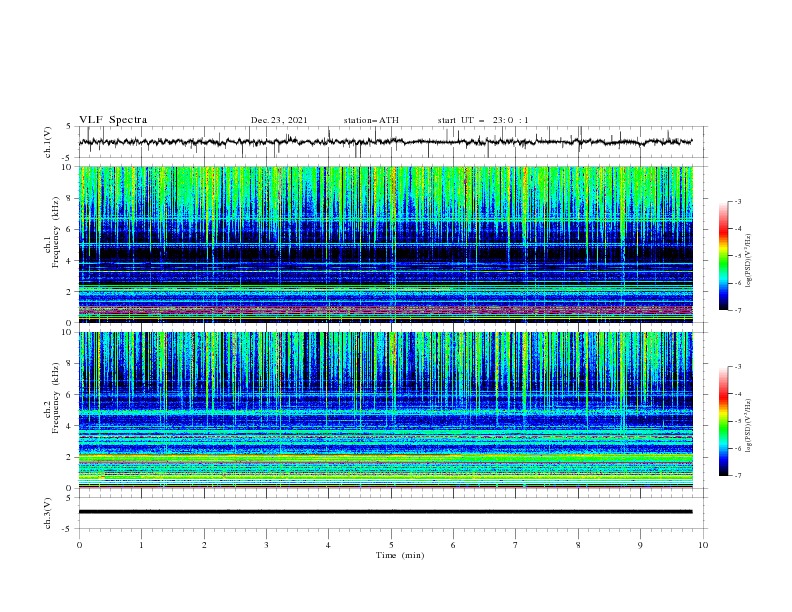
Task: Click the "station=ATH" label
Action: pyautogui.click(x=371, y=120)
